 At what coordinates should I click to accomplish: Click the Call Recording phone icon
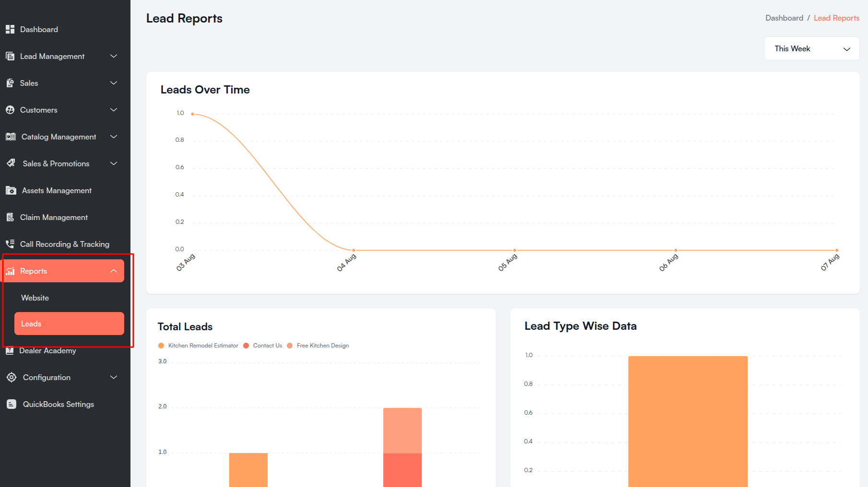point(10,244)
